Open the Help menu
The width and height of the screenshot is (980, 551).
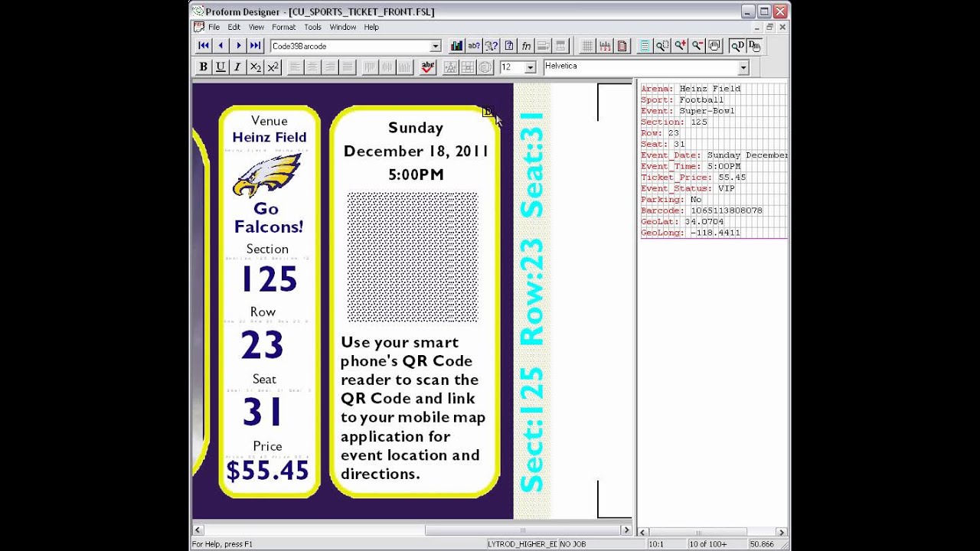click(371, 27)
